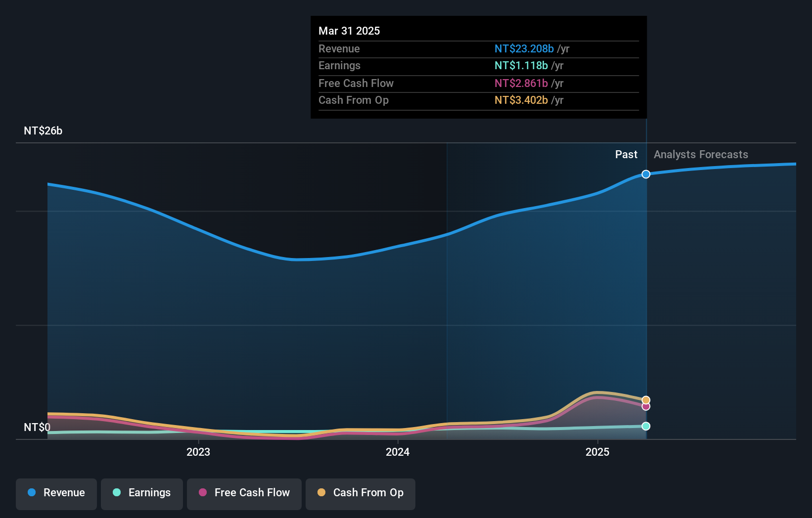The height and width of the screenshot is (518, 812).
Task: Toggle the Free Cash Flow legend button
Action: 244,494
